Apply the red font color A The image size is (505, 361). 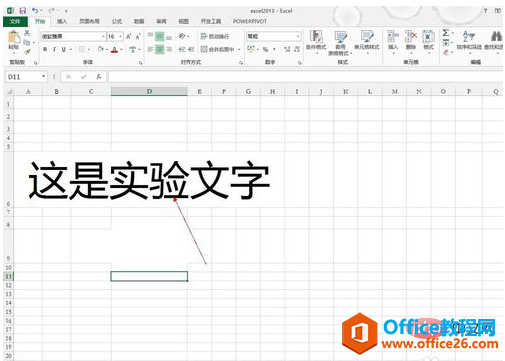tap(115, 50)
